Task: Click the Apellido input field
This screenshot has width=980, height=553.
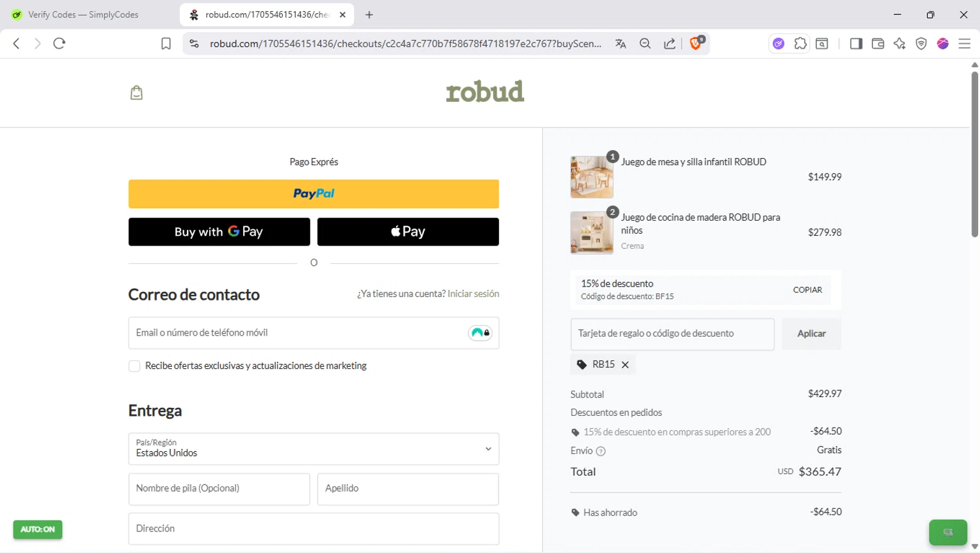Action: tap(408, 489)
